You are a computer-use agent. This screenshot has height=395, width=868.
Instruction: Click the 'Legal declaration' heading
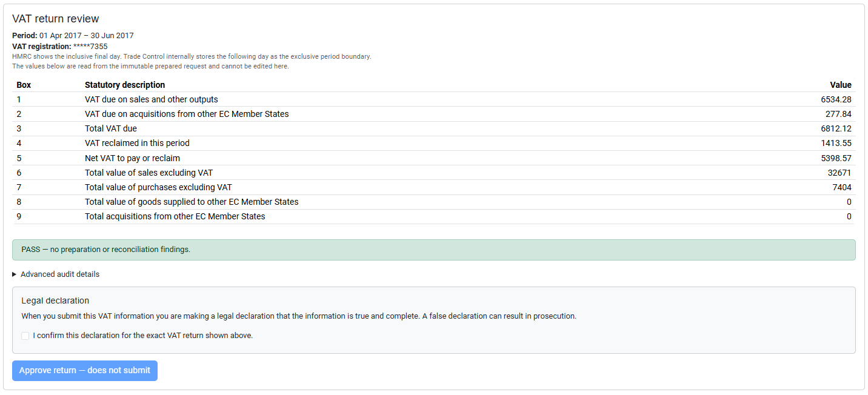tap(55, 300)
